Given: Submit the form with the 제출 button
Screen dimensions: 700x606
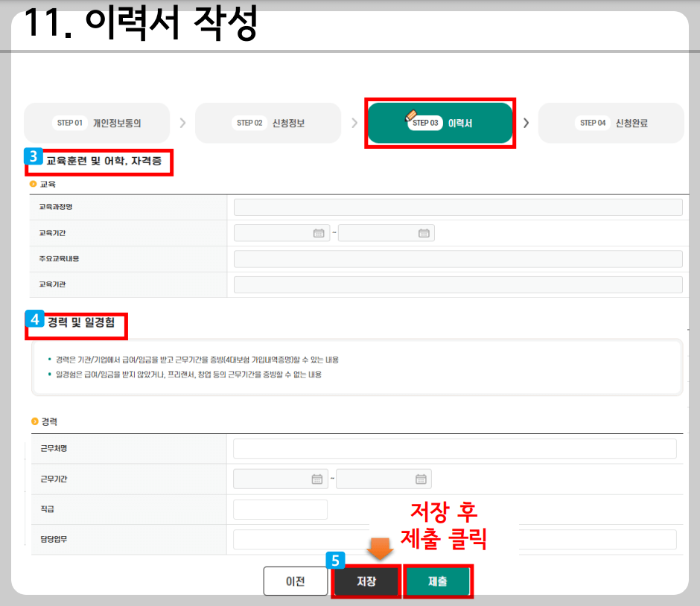Looking at the screenshot, I should click(x=437, y=581).
